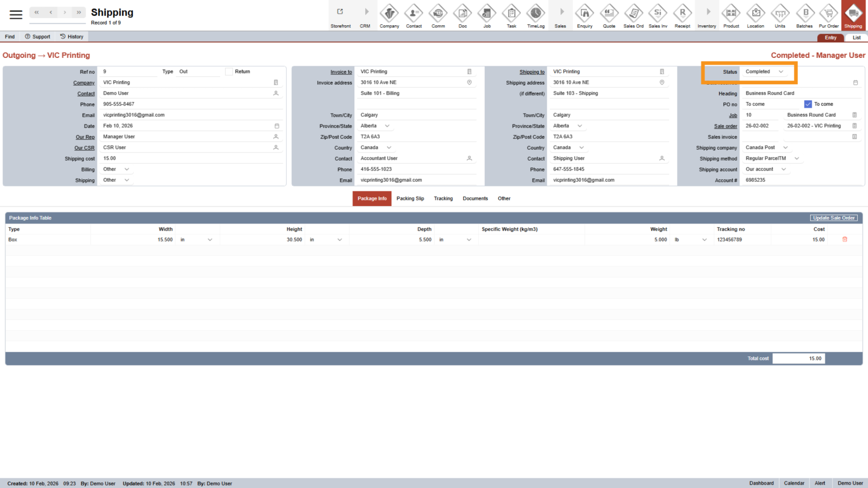Open the Shipping method dropdown
Image resolution: width=868 pixels, height=488 pixels.
point(796,159)
